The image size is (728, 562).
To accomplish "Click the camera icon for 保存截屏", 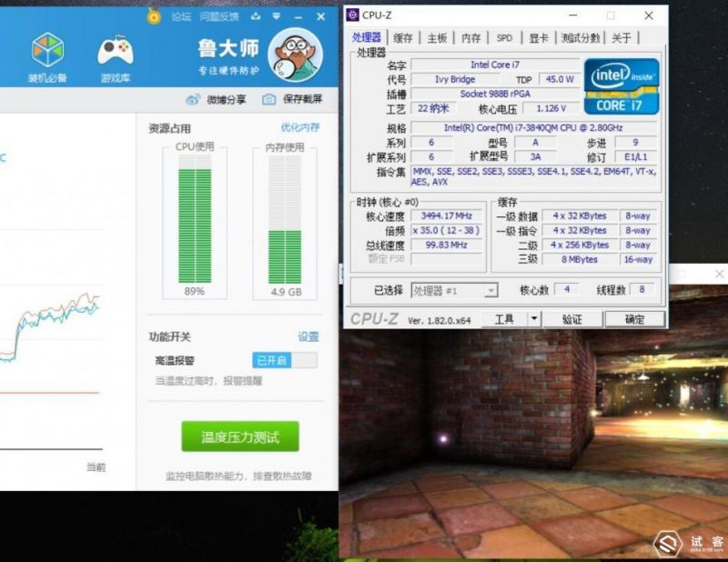I will [x=268, y=99].
